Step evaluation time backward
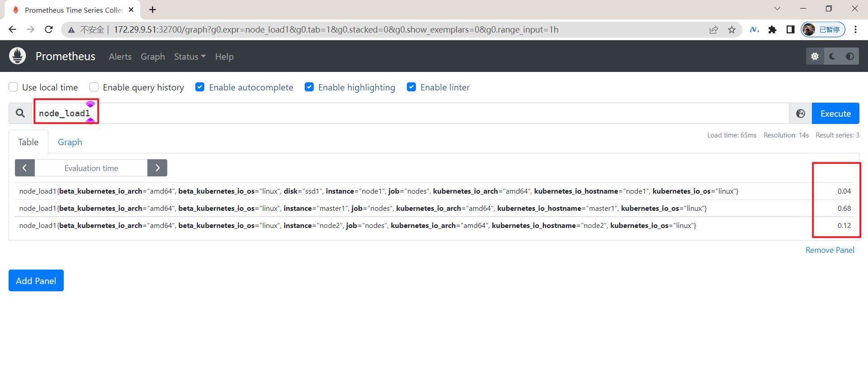The height and width of the screenshot is (370, 868). pyautogui.click(x=25, y=168)
